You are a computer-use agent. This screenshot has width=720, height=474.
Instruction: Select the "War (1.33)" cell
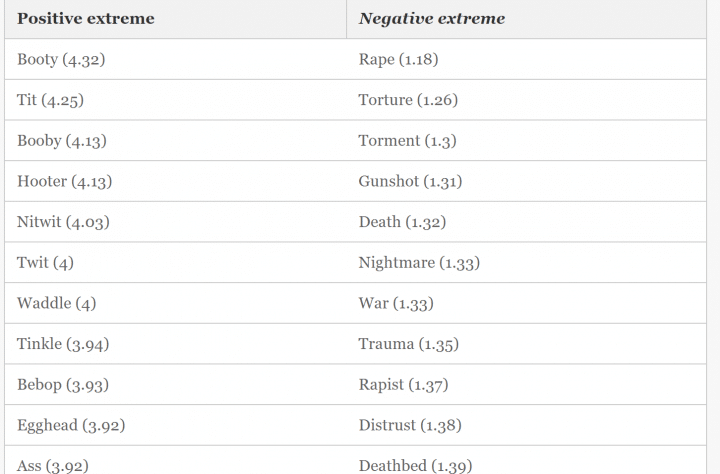click(x=396, y=303)
